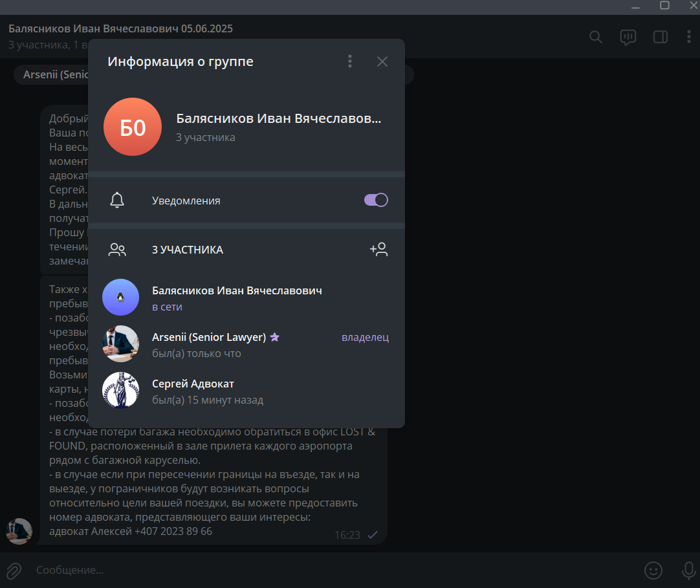Click the 3 УЧАСТНИКА section header
The height and width of the screenshot is (588, 700).
(x=188, y=250)
